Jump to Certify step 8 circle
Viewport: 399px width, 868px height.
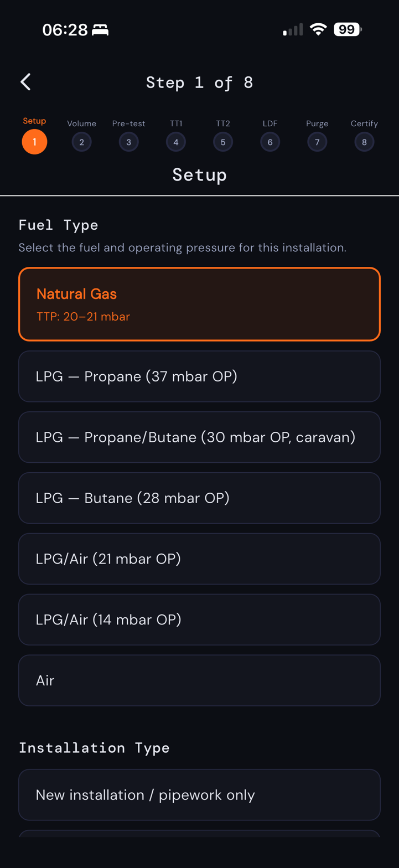click(x=364, y=142)
